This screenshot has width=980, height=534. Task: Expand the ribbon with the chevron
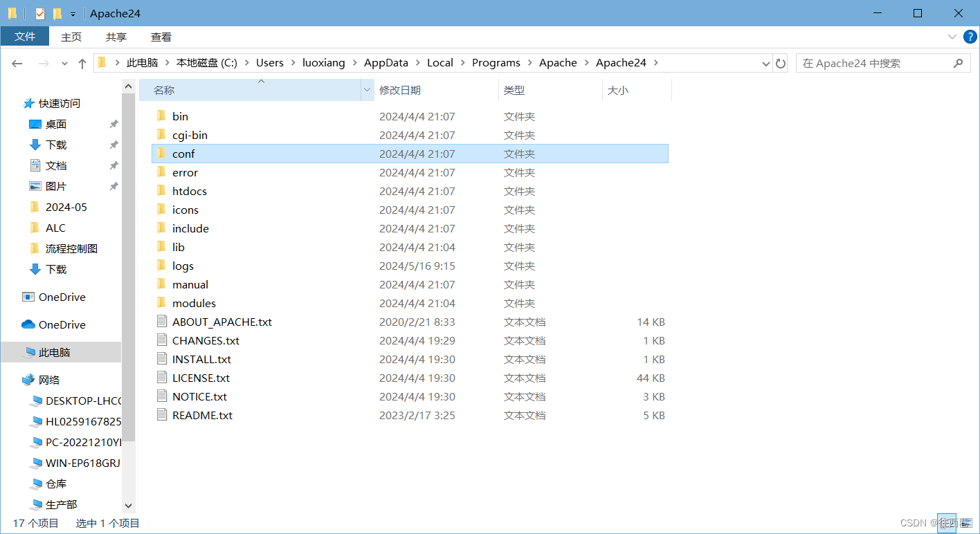click(x=952, y=37)
